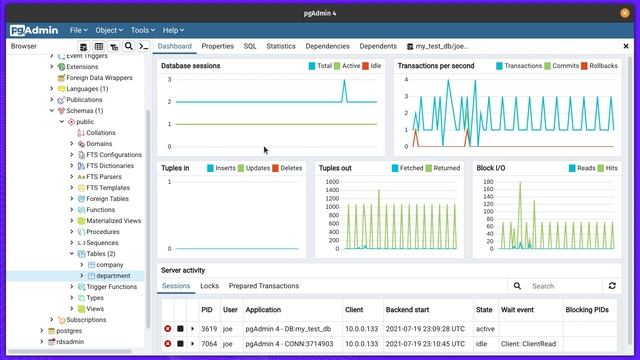This screenshot has width=640, height=360.
Task: Collapse the Schemas (1) node
Action: click(x=52, y=111)
